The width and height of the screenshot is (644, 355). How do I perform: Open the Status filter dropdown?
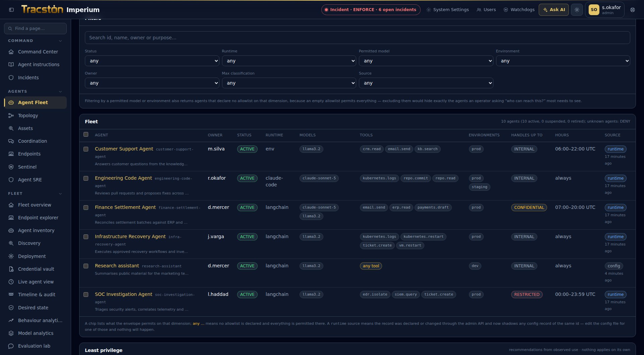pyautogui.click(x=152, y=61)
